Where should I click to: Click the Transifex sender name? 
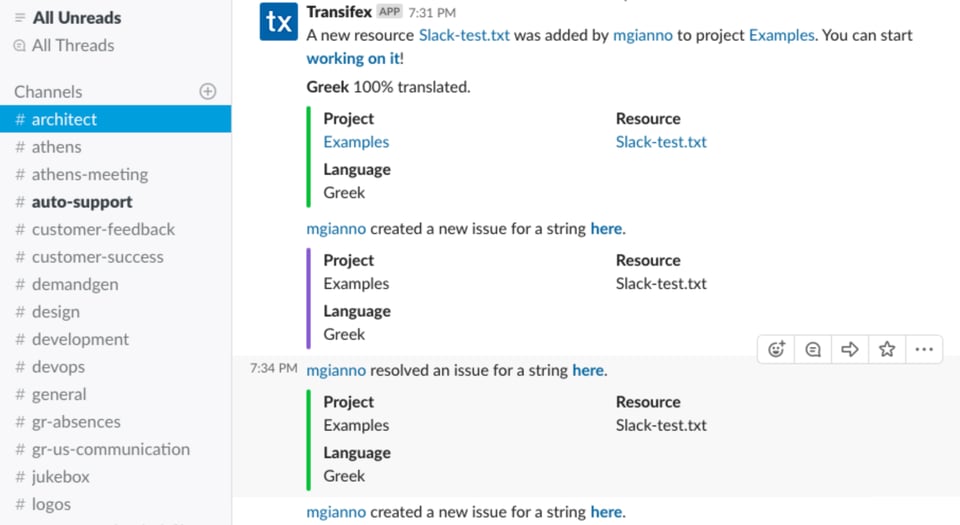pos(339,12)
